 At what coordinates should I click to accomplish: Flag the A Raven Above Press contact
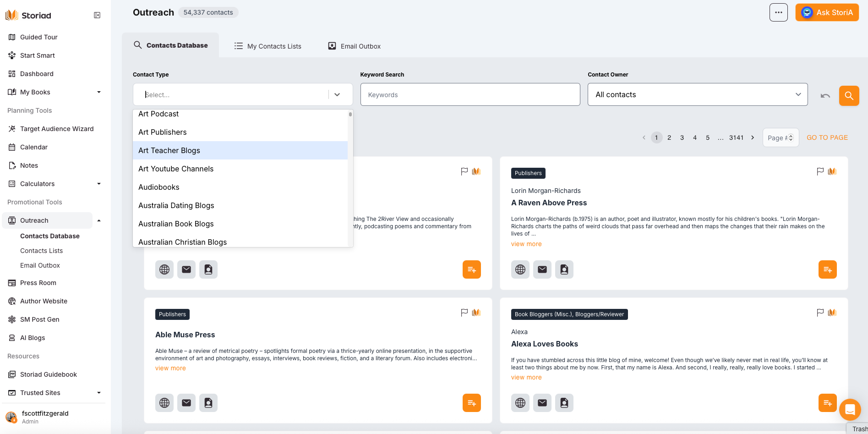click(x=820, y=171)
